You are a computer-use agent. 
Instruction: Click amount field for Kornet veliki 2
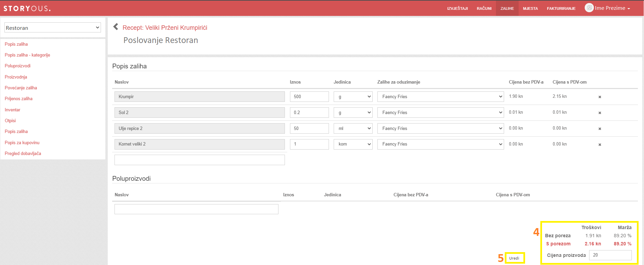309,144
